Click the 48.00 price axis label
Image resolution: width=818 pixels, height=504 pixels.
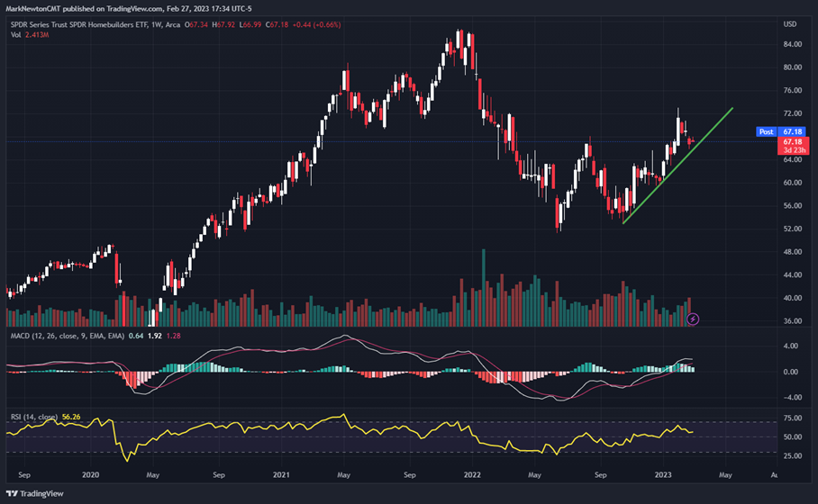[793, 252]
